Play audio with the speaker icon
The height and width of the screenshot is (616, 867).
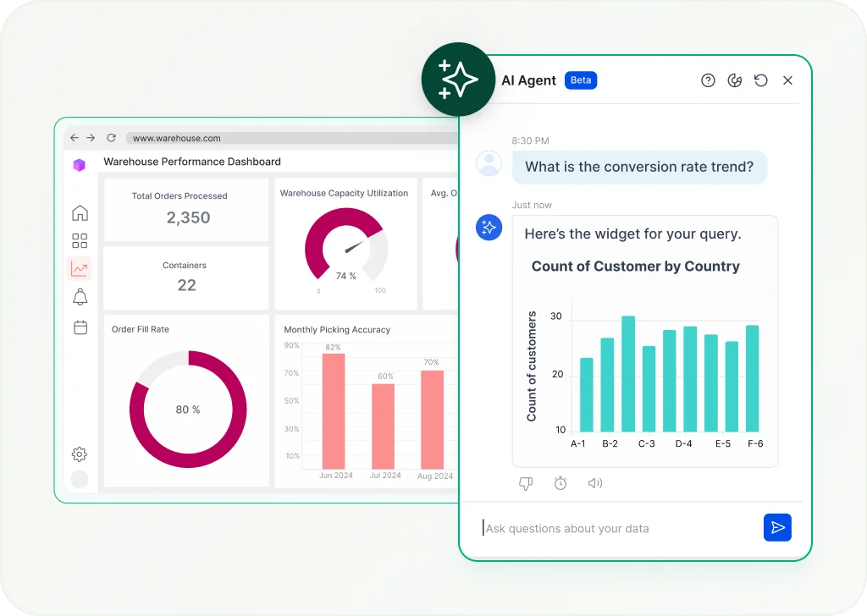pos(595,482)
